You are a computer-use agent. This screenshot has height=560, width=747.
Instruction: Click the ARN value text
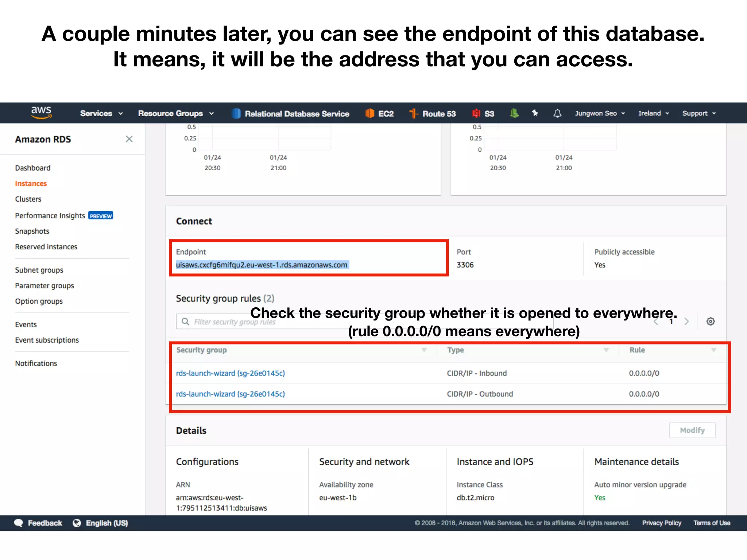221,503
